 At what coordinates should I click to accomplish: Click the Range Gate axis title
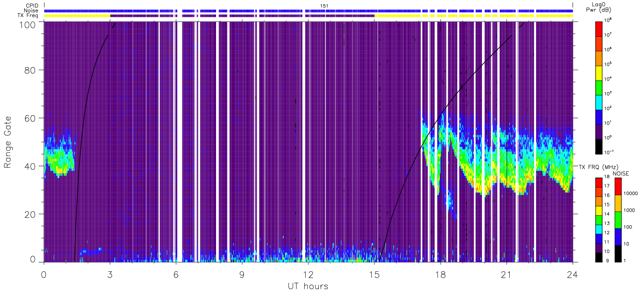click(x=8, y=142)
